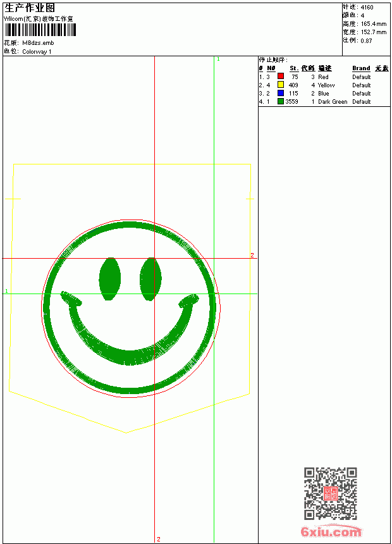This screenshot has height=544, width=392.
Task: Click the QR code above 6xiu.com
Action: tap(331, 493)
